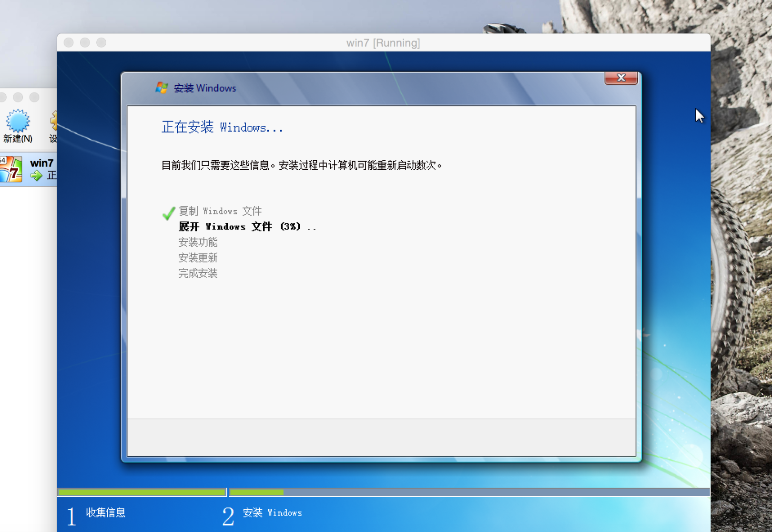Click the Windows 7 VM icon in the VirtualBox Manager list
Image resolution: width=772 pixels, height=532 pixels.
[x=10, y=170]
